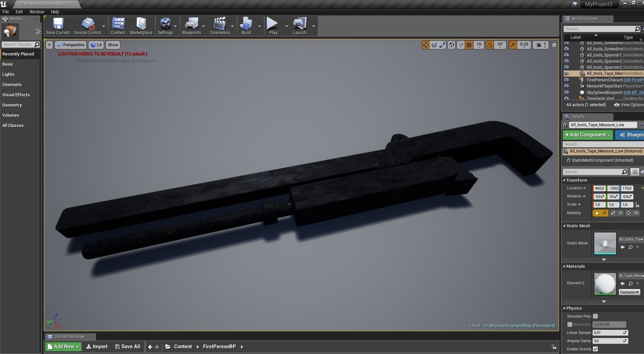The width and height of the screenshot is (644, 354).
Task: Lock the Content Browser padlock icon
Action: tap(554, 347)
